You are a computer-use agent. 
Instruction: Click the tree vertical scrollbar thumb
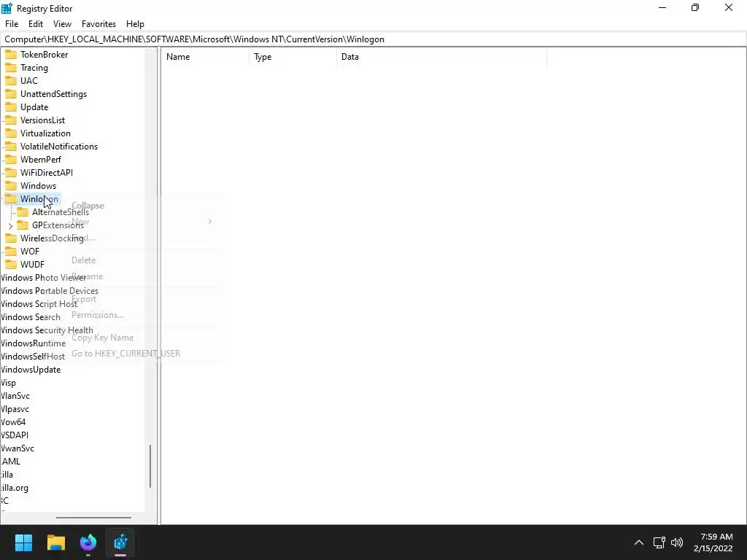tap(150, 466)
